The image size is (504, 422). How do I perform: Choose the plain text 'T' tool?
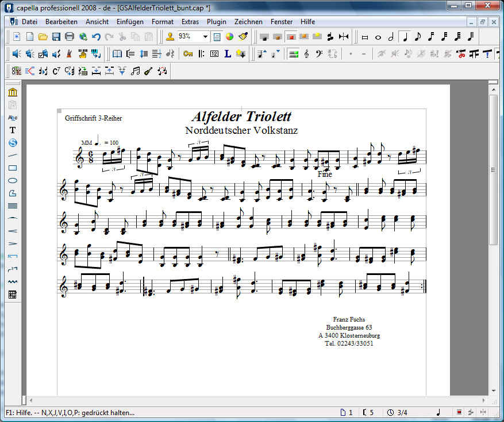13,130
